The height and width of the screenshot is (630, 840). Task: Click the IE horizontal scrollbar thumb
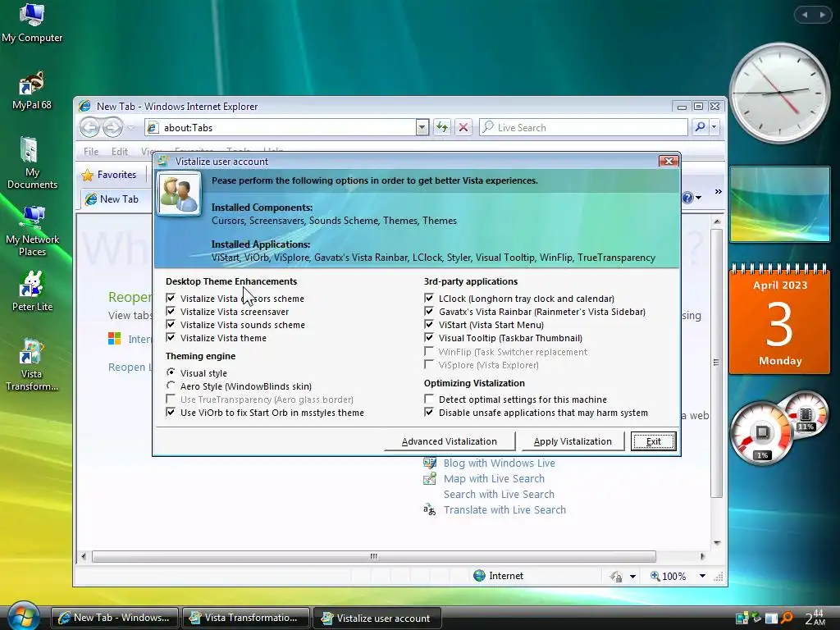click(374, 556)
